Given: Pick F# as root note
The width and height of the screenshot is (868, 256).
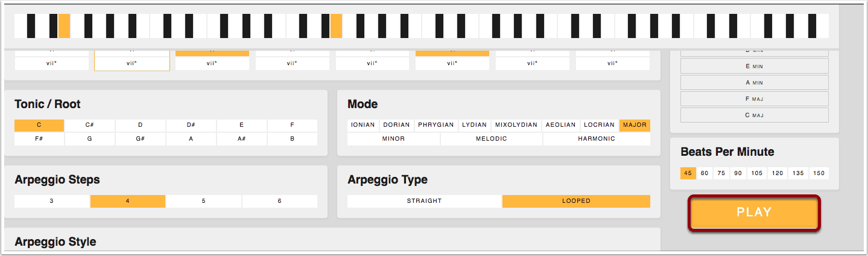Looking at the screenshot, I should click(39, 139).
